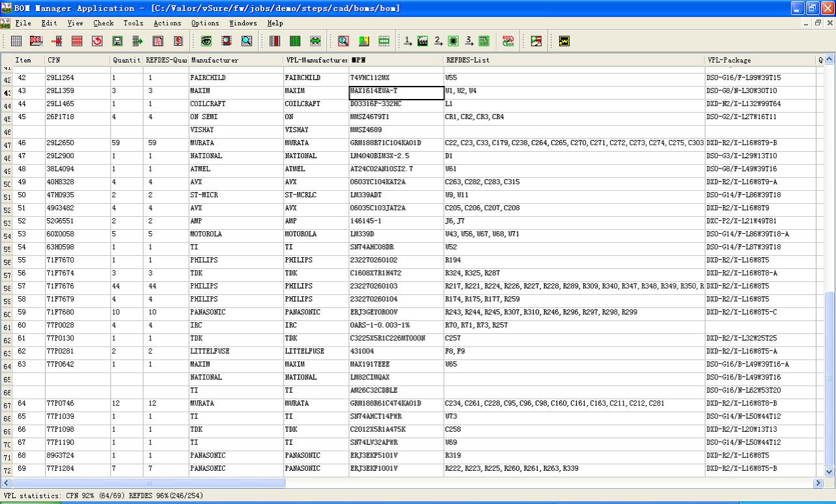Image resolution: width=836 pixels, height=504 pixels.
Task: Select row header number 72
Action: pos(7,469)
